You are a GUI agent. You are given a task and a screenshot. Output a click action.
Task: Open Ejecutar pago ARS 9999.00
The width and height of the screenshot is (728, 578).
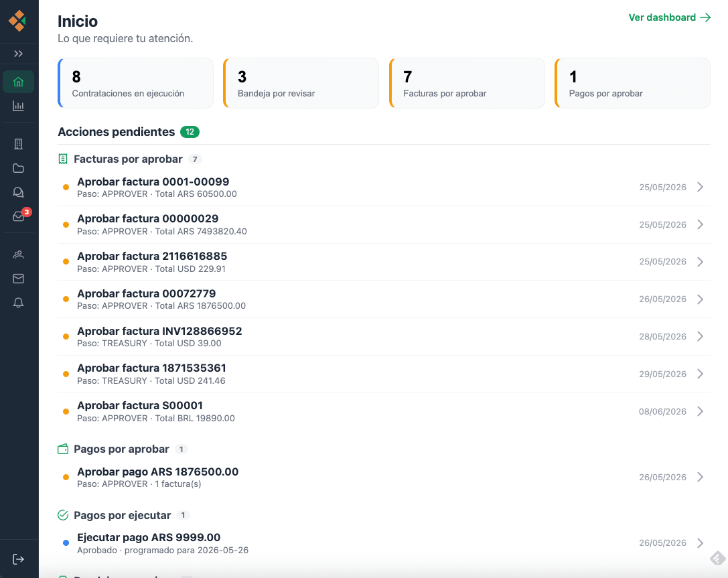[384, 543]
